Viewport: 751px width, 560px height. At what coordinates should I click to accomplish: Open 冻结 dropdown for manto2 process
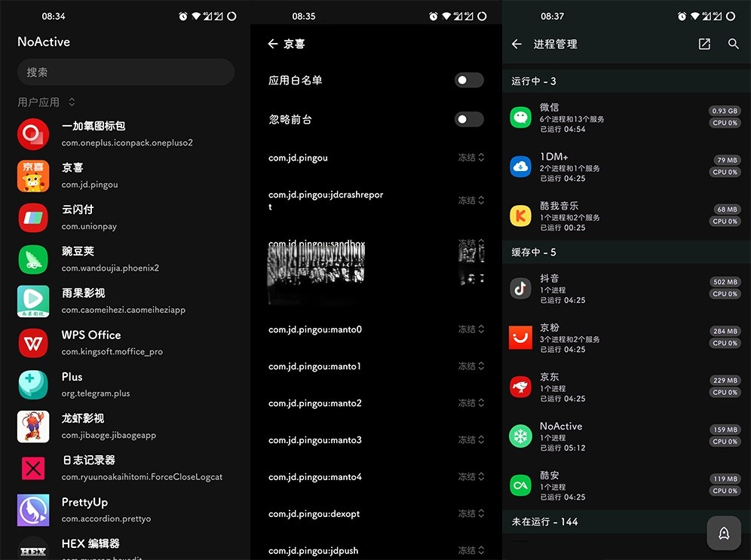point(471,403)
